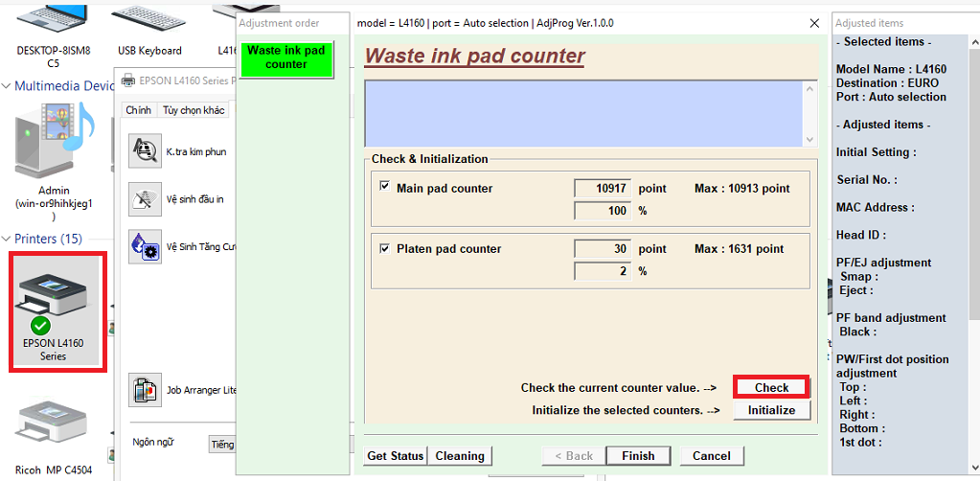Click scroll up arrow in message box
The image size is (980, 481).
pyautogui.click(x=810, y=89)
